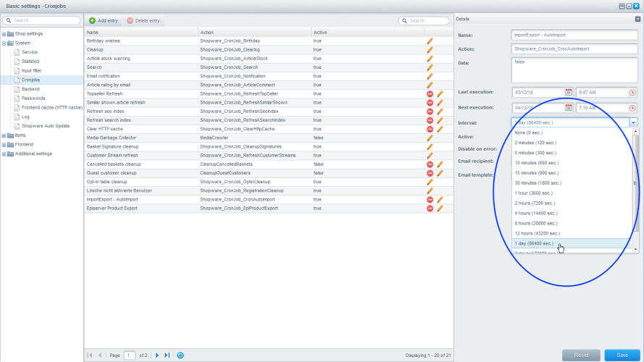This screenshot has width=644, height=362.
Task: Delete the ImportExport - AutoImport cronjob
Action: pyautogui.click(x=430, y=200)
